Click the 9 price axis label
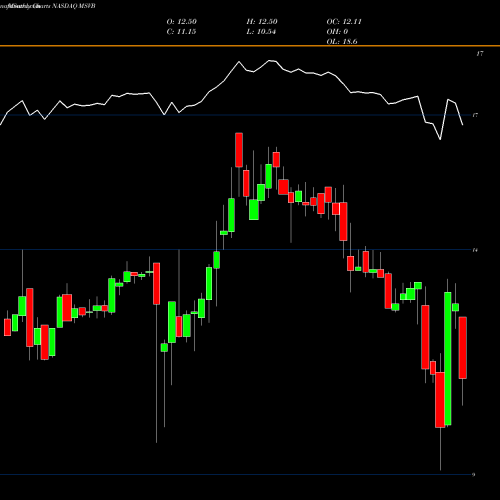 click(473, 475)
